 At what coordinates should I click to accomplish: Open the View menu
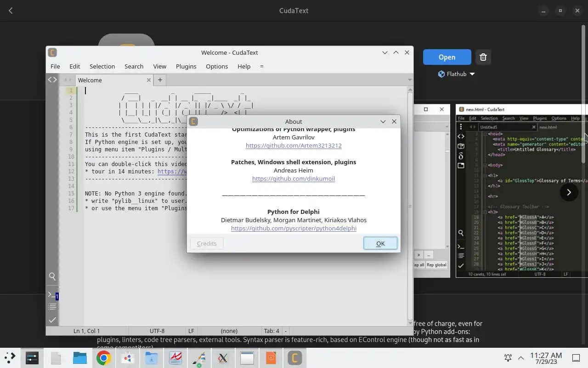coord(159,66)
